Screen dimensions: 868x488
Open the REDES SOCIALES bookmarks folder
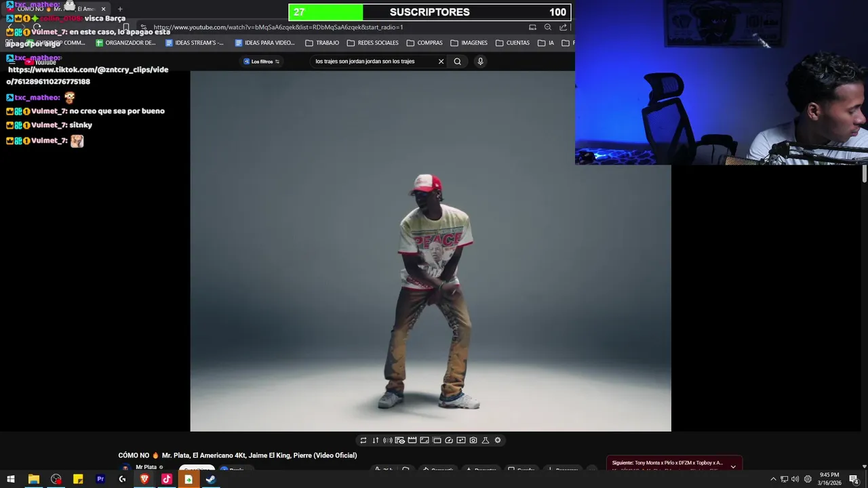(372, 43)
